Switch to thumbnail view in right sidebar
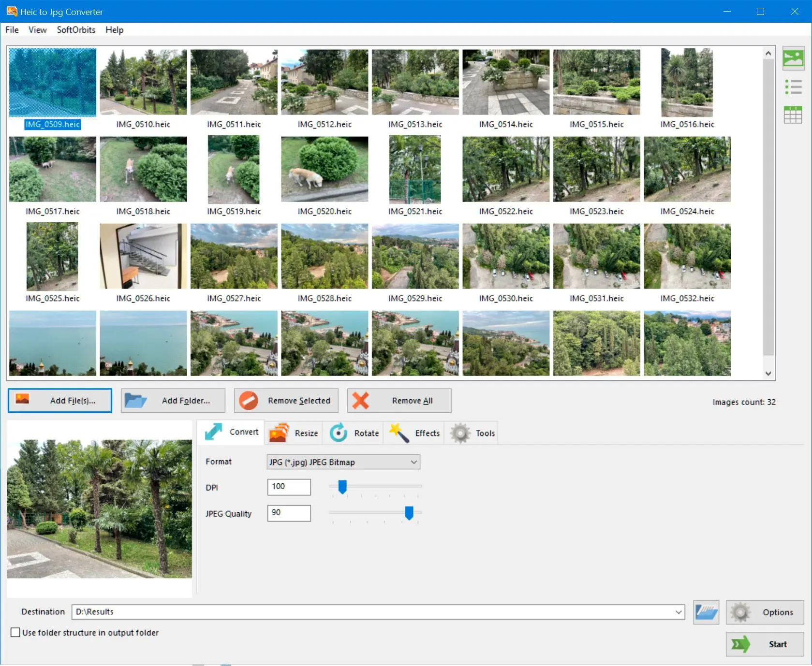Viewport: 812px width, 666px height. coord(793,58)
